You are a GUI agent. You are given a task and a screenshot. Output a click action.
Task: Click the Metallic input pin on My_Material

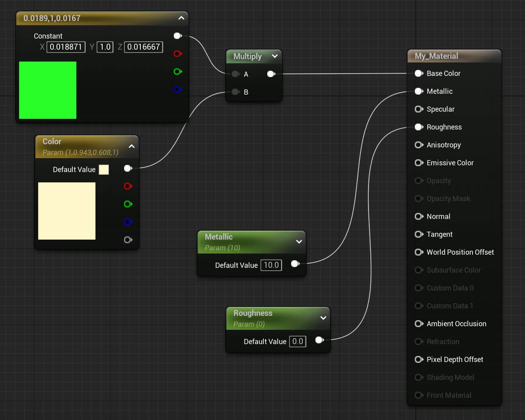(x=419, y=91)
